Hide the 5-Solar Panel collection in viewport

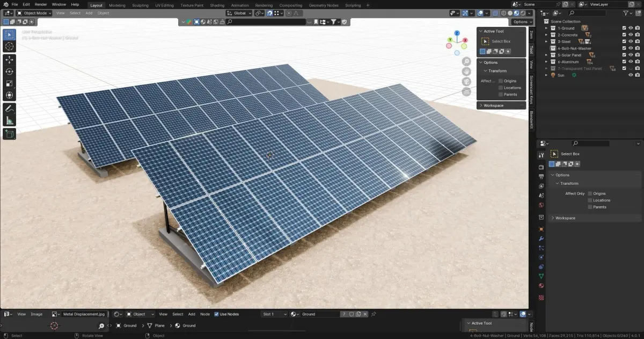click(x=631, y=55)
